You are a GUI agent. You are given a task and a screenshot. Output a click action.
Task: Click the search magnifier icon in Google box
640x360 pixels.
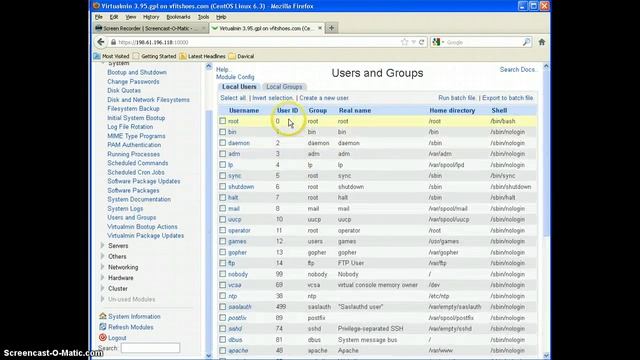pos(526,42)
